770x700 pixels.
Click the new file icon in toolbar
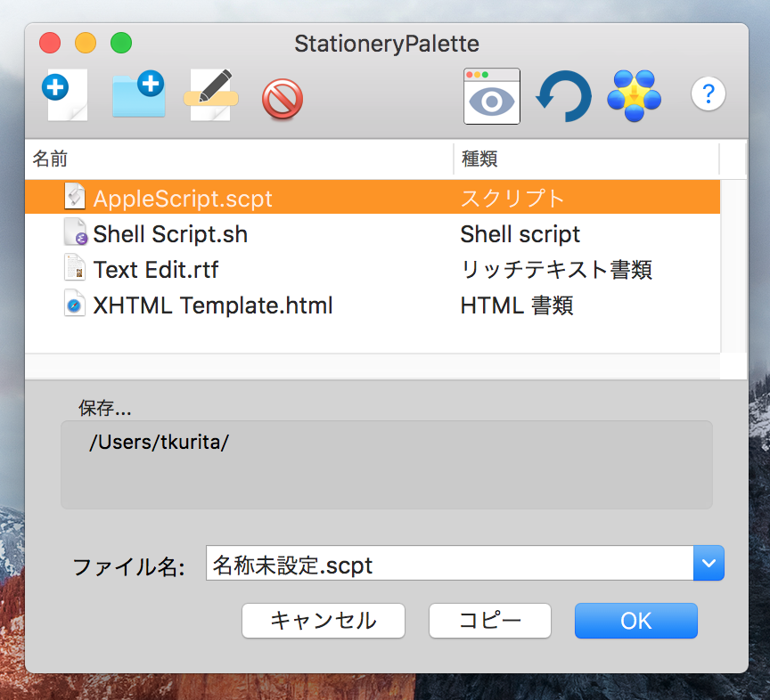click(x=65, y=95)
